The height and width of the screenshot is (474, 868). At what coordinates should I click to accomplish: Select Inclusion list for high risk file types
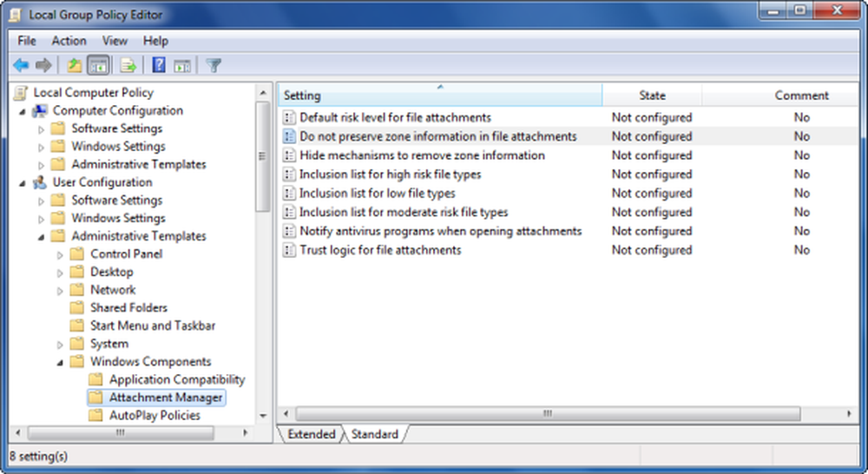391,174
